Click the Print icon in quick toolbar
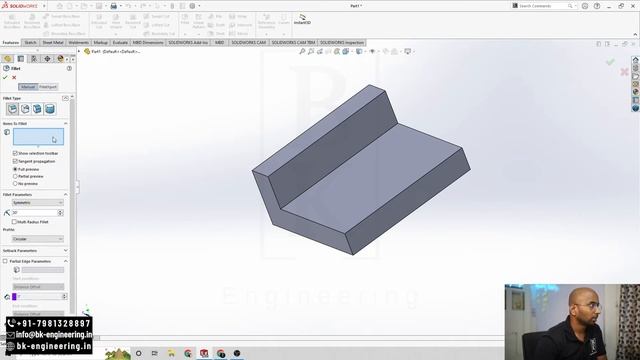This screenshot has height=360, width=640. 114,6
